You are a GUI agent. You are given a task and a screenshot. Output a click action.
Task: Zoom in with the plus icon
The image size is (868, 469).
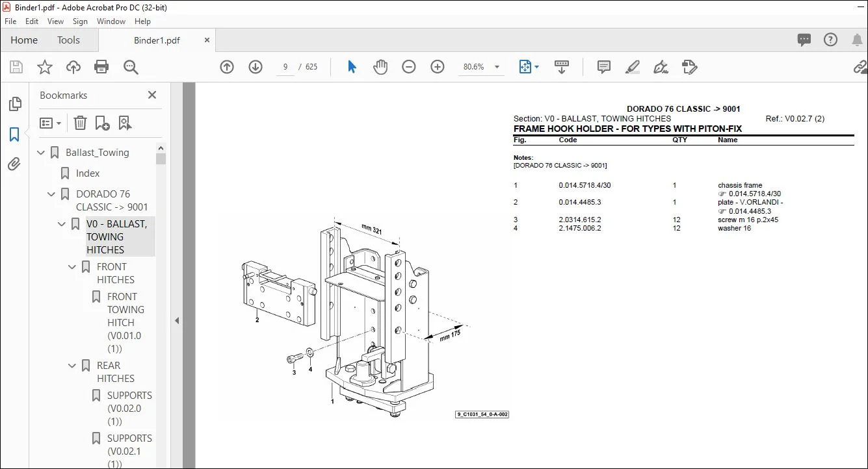pyautogui.click(x=438, y=67)
